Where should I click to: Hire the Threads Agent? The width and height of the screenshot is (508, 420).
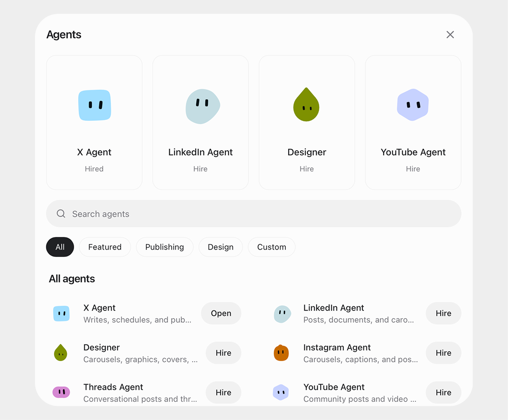tap(224, 392)
